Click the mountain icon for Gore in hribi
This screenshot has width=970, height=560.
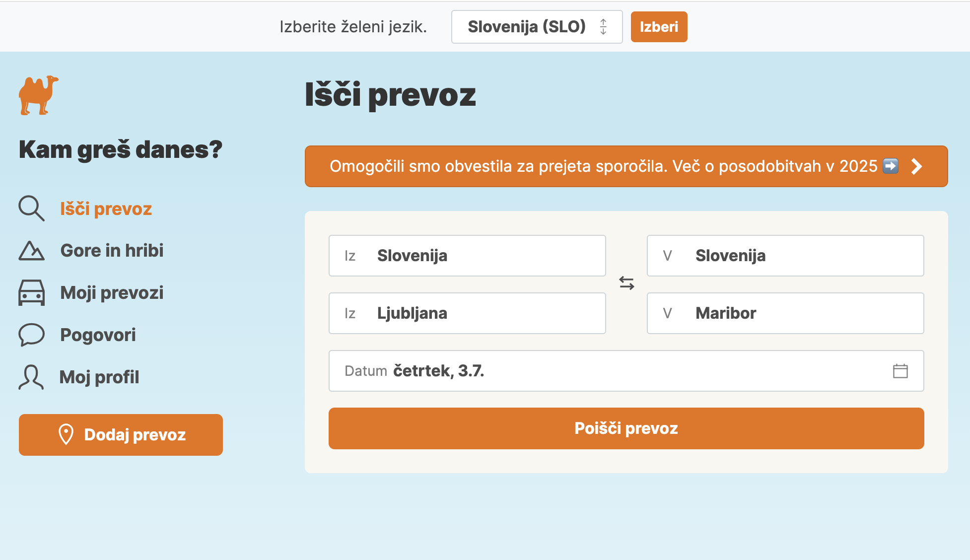pos(31,251)
